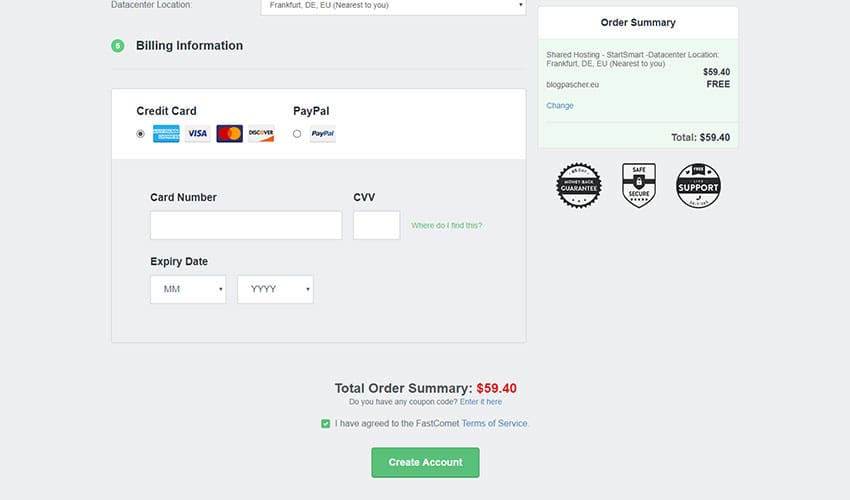This screenshot has height=500, width=850.
Task: Click the Live Support badge
Action: [698, 186]
